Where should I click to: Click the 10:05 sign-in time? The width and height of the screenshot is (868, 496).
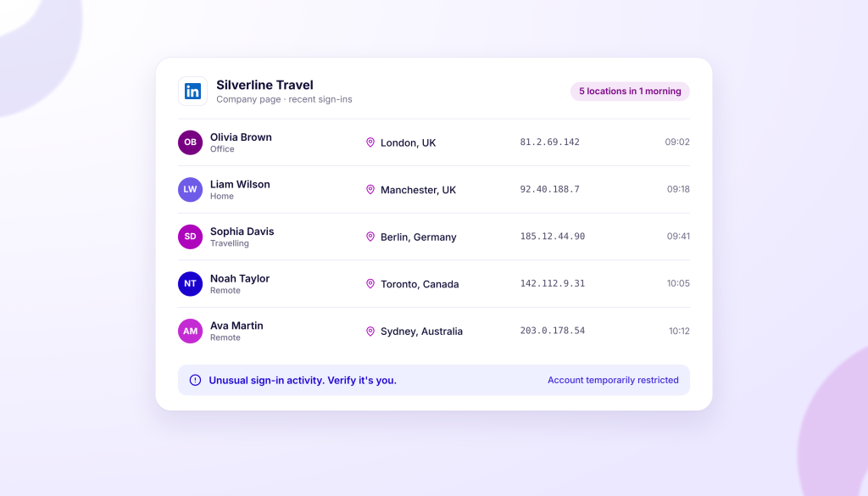tap(678, 283)
